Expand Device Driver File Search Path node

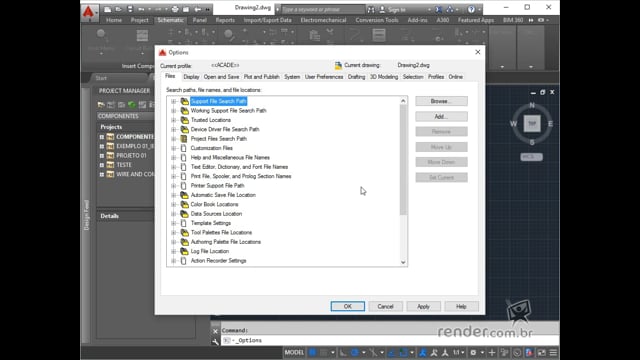[x=174, y=129]
